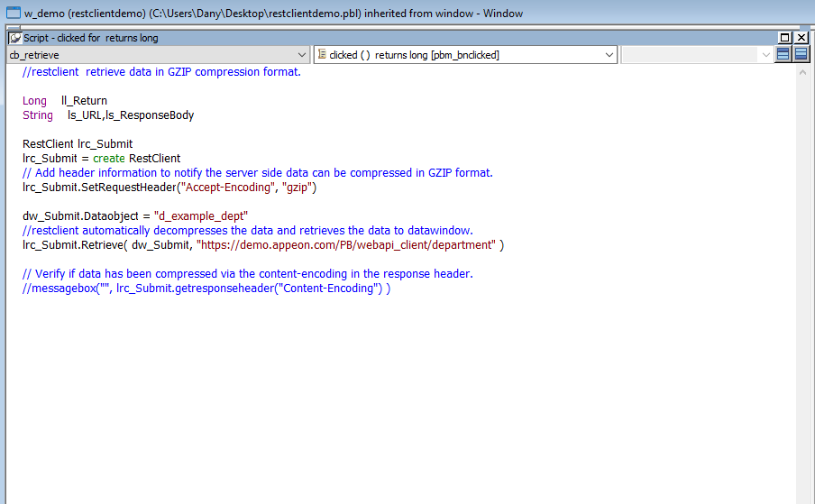Click the demo.appeon.com URL string

[346, 244]
